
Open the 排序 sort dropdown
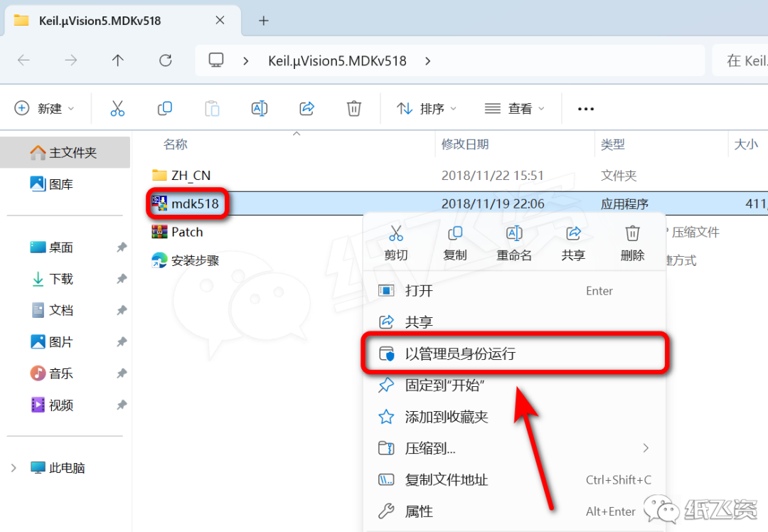pos(426,108)
